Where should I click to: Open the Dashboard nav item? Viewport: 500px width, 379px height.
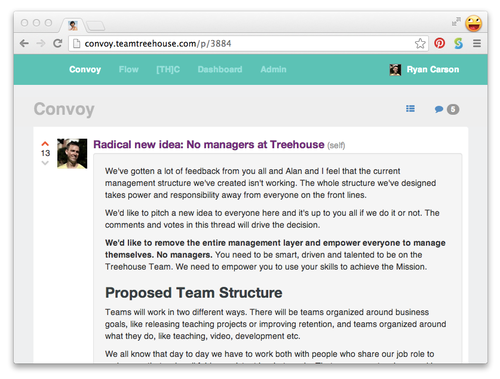(220, 69)
